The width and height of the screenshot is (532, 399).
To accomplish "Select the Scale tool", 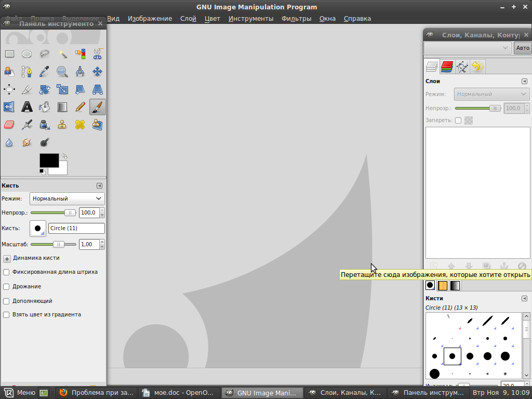I will tap(62, 89).
